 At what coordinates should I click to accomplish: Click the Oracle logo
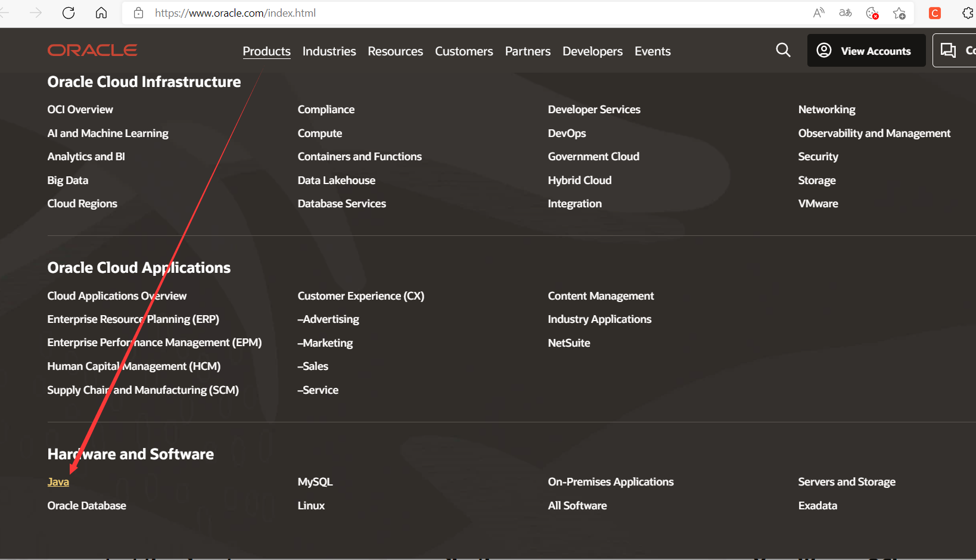(x=92, y=50)
